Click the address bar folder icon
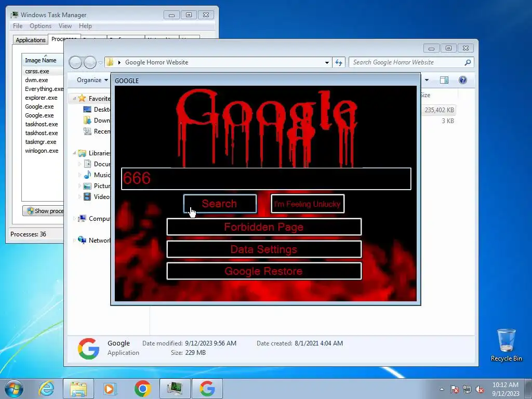This screenshot has width=532, height=399. [110, 62]
